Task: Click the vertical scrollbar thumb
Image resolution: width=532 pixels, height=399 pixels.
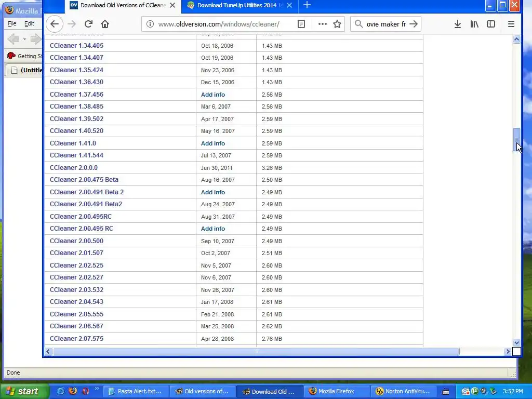Action: pos(516,140)
